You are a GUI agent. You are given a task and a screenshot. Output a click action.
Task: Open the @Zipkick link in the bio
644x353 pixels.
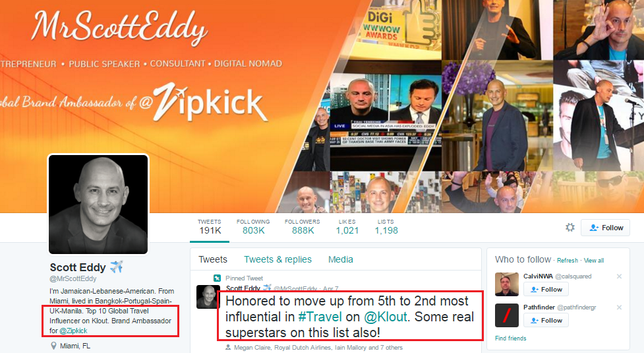(x=74, y=331)
